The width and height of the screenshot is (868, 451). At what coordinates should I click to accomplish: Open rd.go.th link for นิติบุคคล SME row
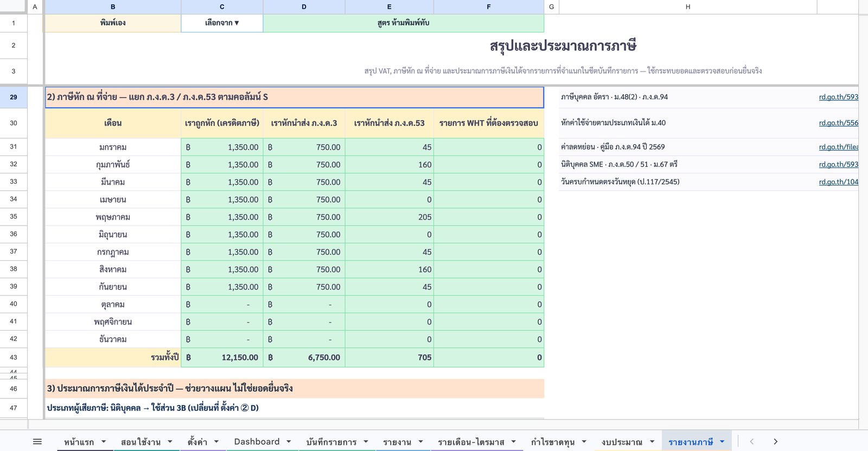tap(838, 164)
